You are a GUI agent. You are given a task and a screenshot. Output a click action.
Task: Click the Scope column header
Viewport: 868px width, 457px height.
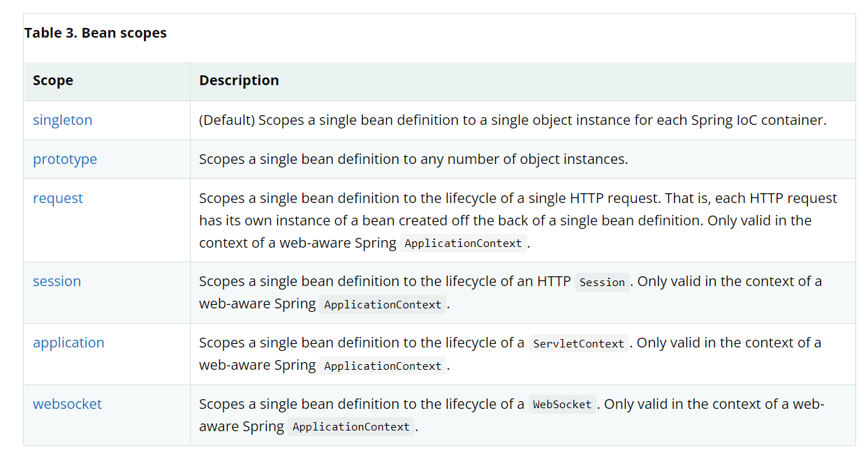[x=53, y=80]
